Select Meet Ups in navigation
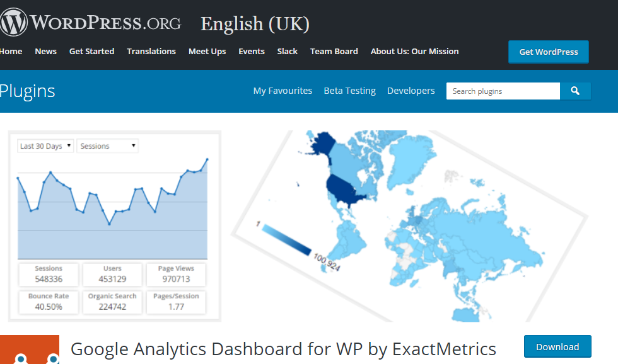Image resolution: width=618 pixels, height=364 pixels. tap(207, 52)
